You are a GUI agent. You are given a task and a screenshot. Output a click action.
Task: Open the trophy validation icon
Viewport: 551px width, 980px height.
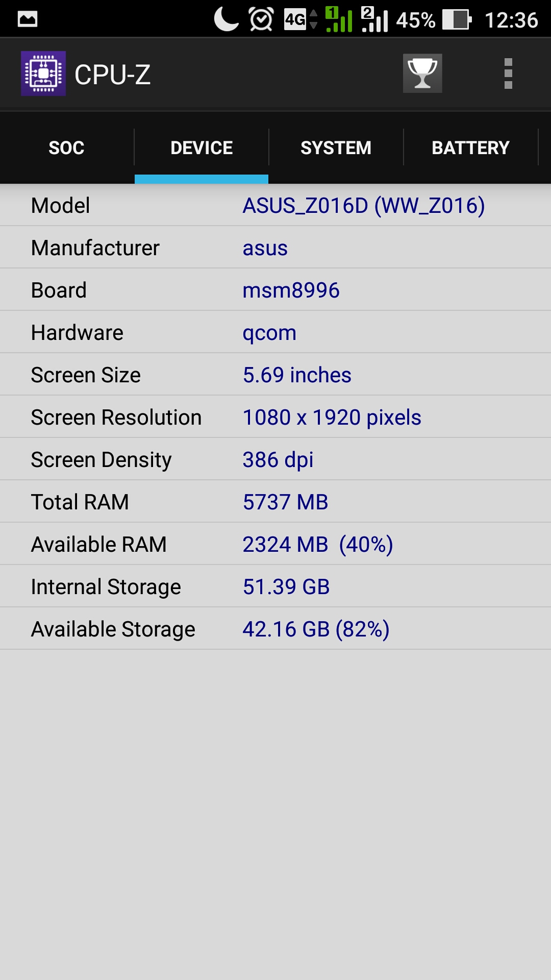click(x=422, y=73)
